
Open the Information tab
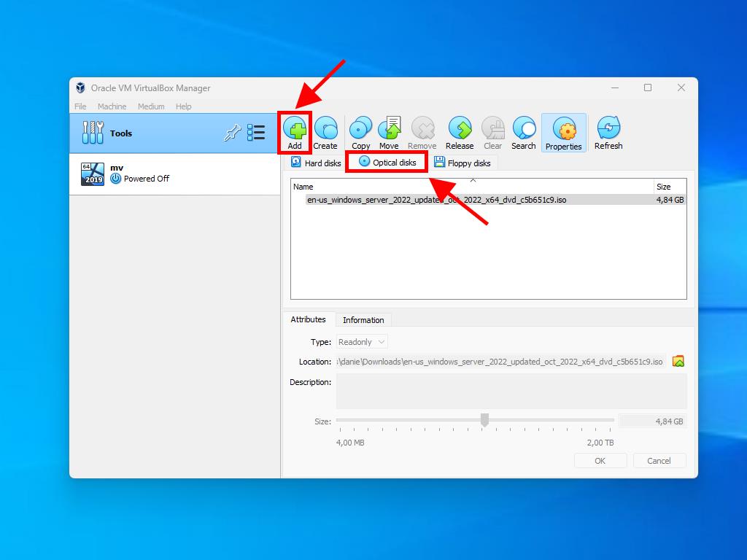pos(363,319)
